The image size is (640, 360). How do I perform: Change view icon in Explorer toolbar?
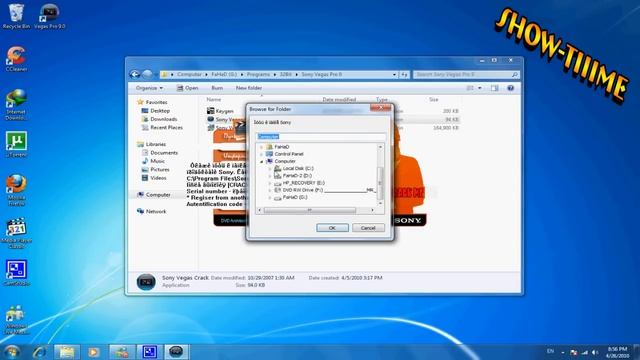coord(470,88)
